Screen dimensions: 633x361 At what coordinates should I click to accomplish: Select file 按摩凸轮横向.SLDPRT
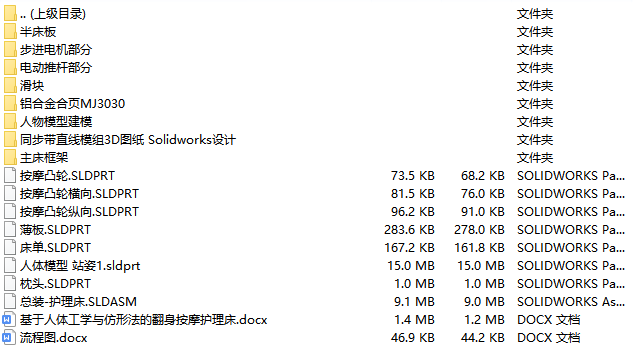[79, 194]
